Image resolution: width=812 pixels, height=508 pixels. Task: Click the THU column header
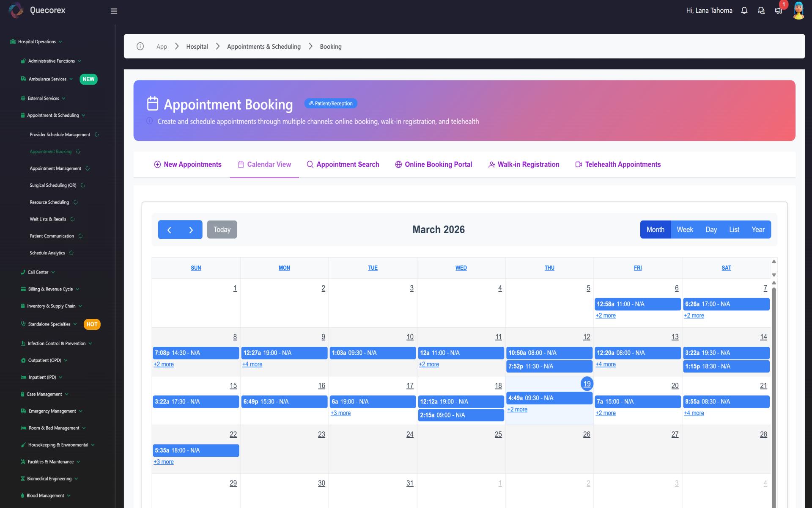coord(549,268)
